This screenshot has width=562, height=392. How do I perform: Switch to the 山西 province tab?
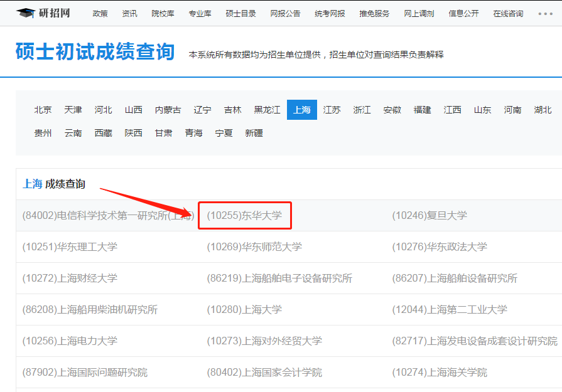click(133, 110)
